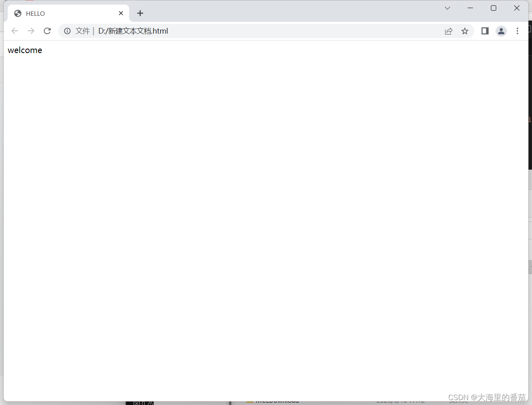Image resolution: width=532 pixels, height=405 pixels.
Task: Open a new tab with the plus button
Action: [140, 13]
